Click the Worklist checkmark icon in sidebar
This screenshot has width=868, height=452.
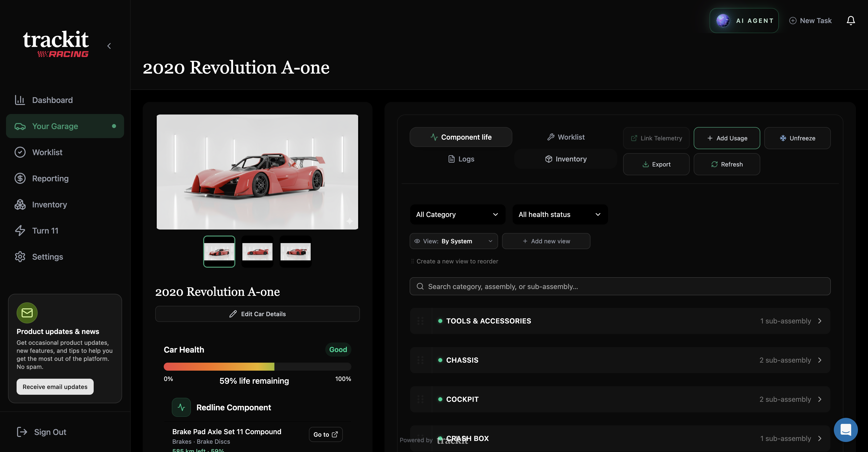click(x=20, y=152)
